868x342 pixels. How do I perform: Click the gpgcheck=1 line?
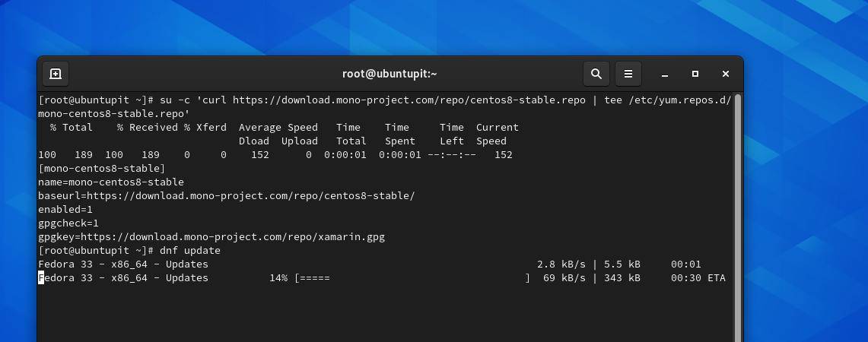[68, 223]
